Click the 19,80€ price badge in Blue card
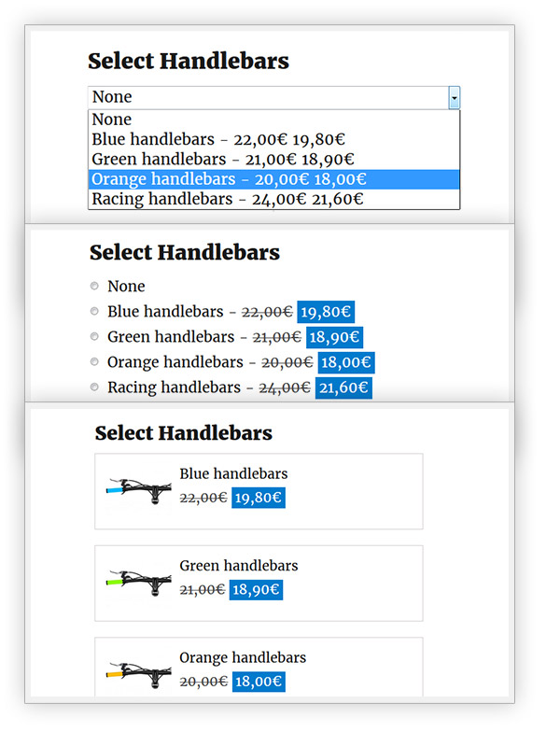 (258, 498)
